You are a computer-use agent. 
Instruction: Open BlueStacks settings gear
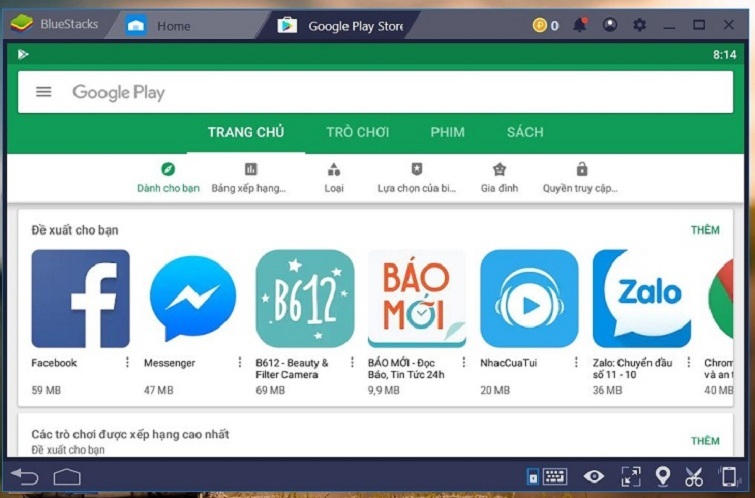pos(640,25)
